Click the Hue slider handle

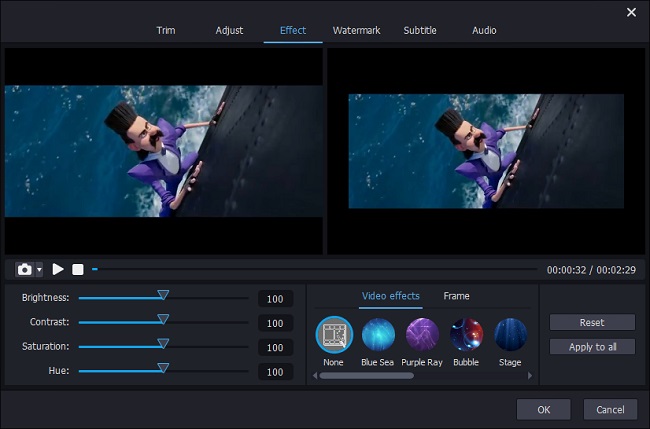[x=163, y=368]
